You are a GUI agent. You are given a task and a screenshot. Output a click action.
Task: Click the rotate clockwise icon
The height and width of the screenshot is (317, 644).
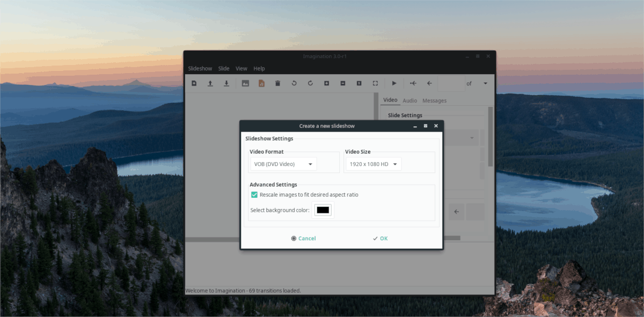[310, 83]
